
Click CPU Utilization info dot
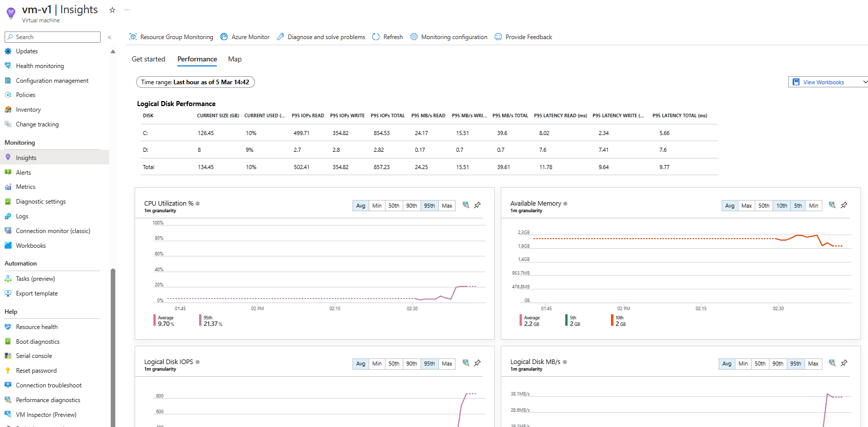point(198,204)
